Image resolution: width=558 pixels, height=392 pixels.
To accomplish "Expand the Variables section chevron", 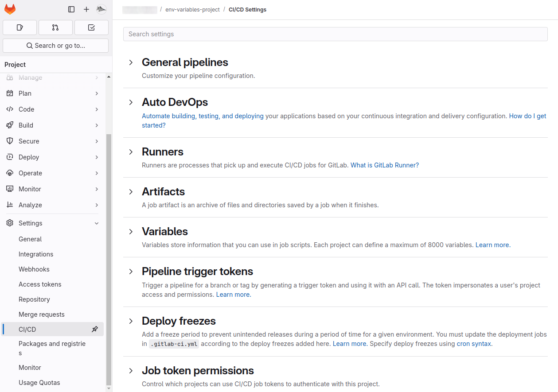I will (131, 232).
